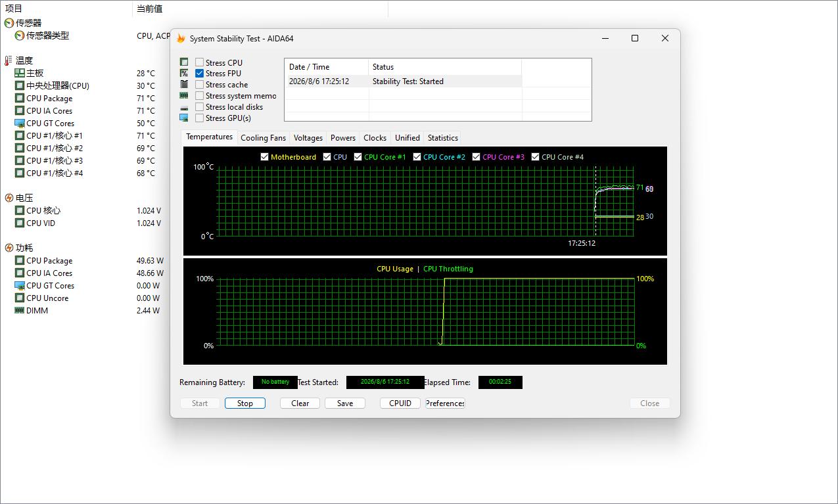The width and height of the screenshot is (838, 504).
Task: Open the Voltages tab
Action: click(308, 138)
